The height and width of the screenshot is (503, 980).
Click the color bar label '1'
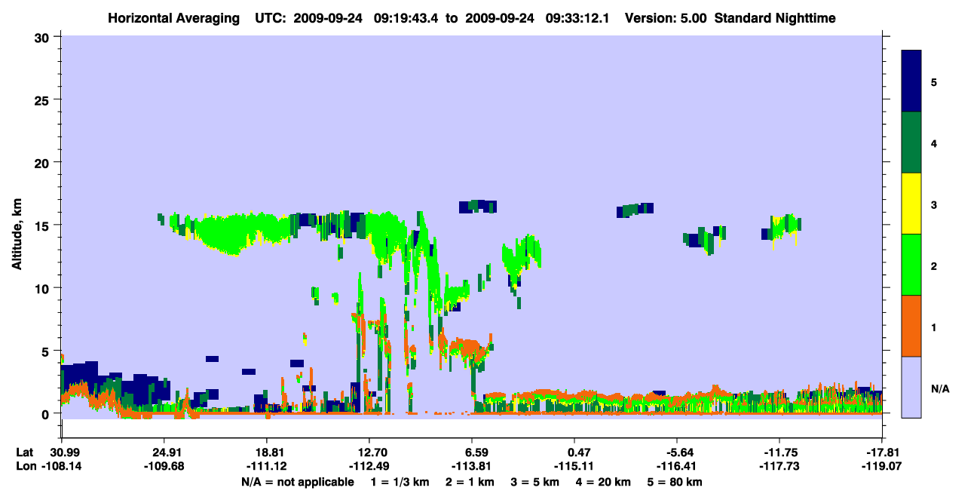tap(933, 327)
